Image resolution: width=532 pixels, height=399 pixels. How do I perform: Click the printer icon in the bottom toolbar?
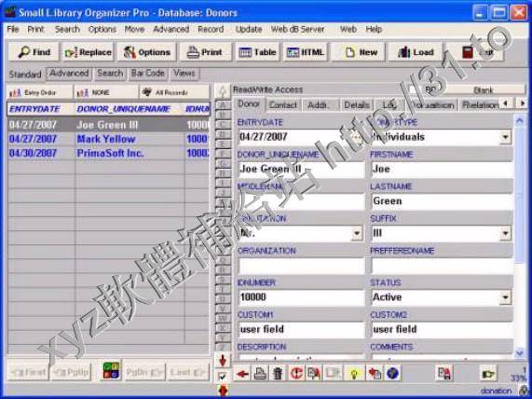261,374
